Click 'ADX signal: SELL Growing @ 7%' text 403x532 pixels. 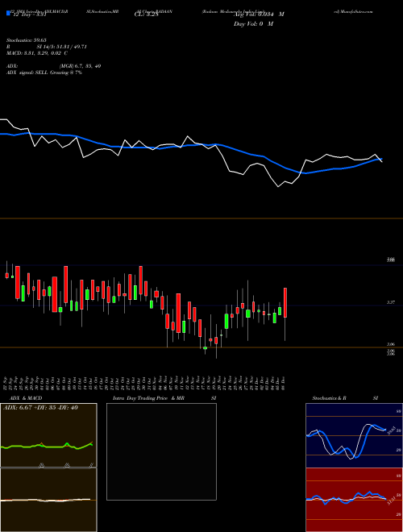[44, 73]
